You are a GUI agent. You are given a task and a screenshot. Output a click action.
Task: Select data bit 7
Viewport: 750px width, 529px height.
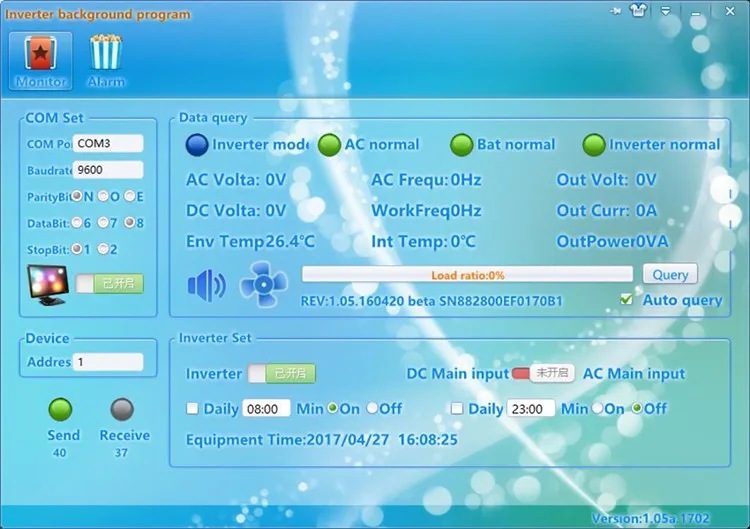point(103,223)
